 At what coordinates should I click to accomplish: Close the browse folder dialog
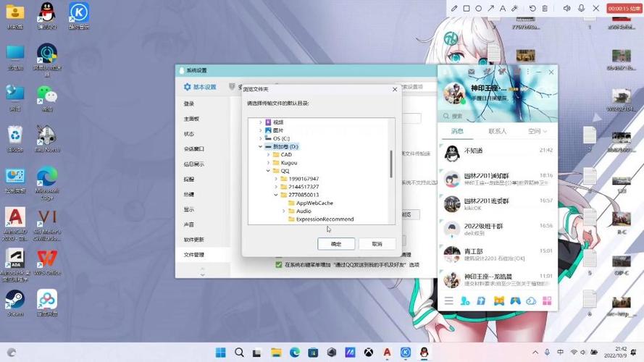(x=395, y=89)
